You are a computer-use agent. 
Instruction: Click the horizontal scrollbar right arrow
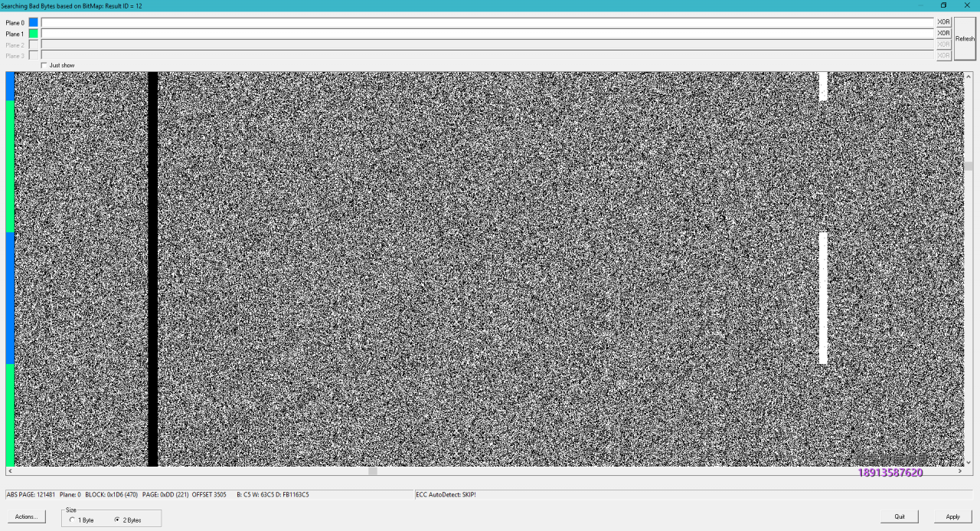pos(960,471)
